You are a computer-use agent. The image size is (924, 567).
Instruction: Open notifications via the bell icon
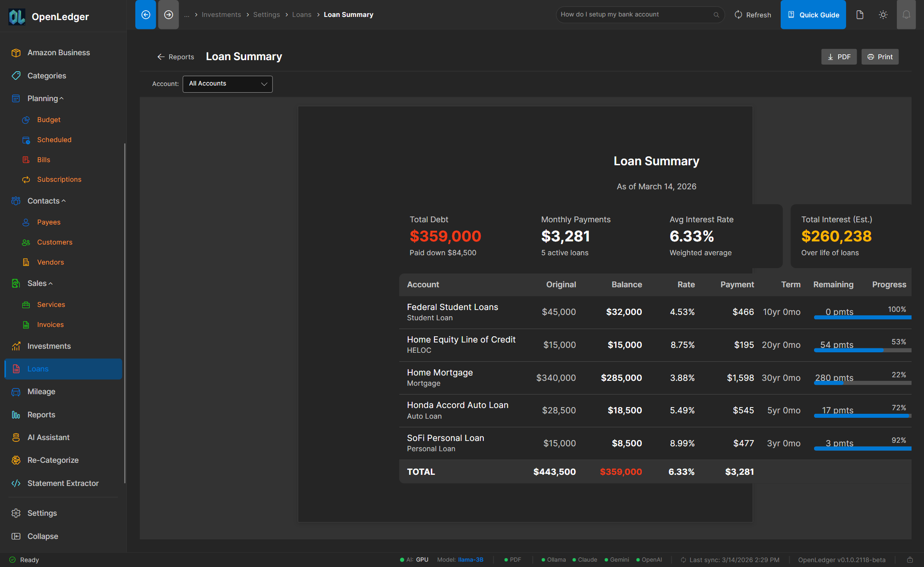click(906, 14)
